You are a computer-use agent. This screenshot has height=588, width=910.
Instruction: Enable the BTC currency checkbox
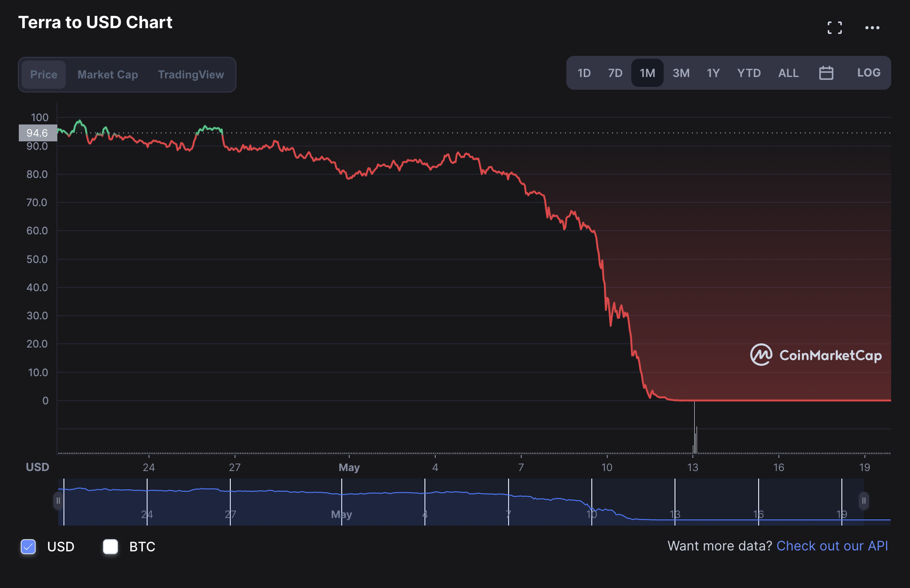pyautogui.click(x=110, y=546)
